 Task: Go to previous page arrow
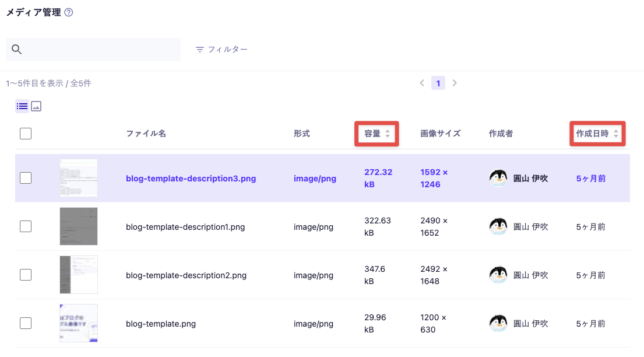coord(422,83)
